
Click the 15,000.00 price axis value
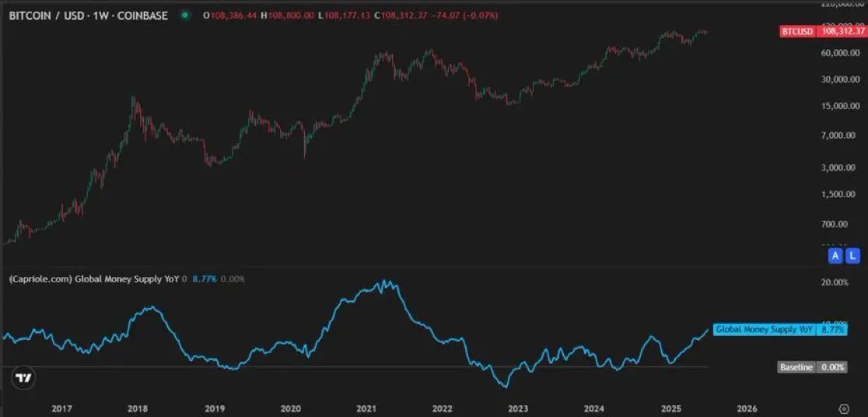click(x=840, y=106)
